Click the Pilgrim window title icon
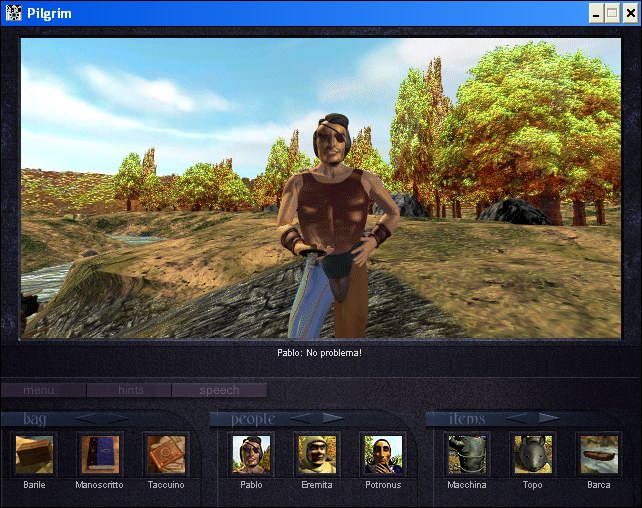The image size is (642, 508). tap(14, 13)
